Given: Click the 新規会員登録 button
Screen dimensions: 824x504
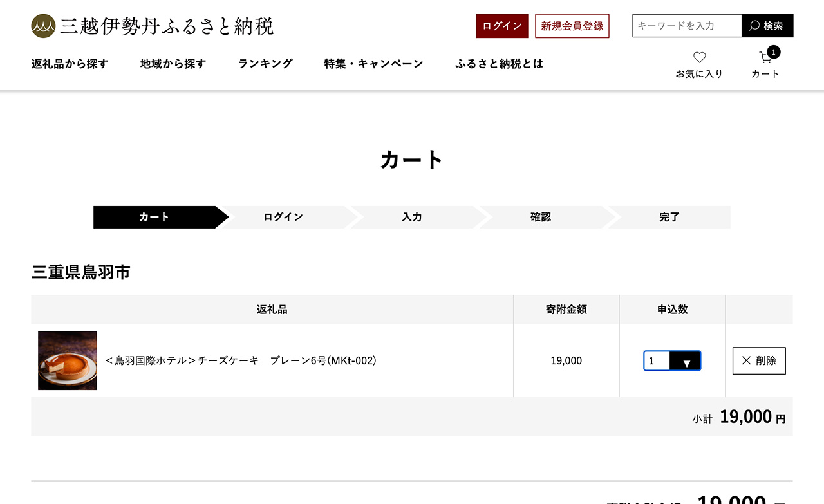Looking at the screenshot, I should (x=572, y=26).
